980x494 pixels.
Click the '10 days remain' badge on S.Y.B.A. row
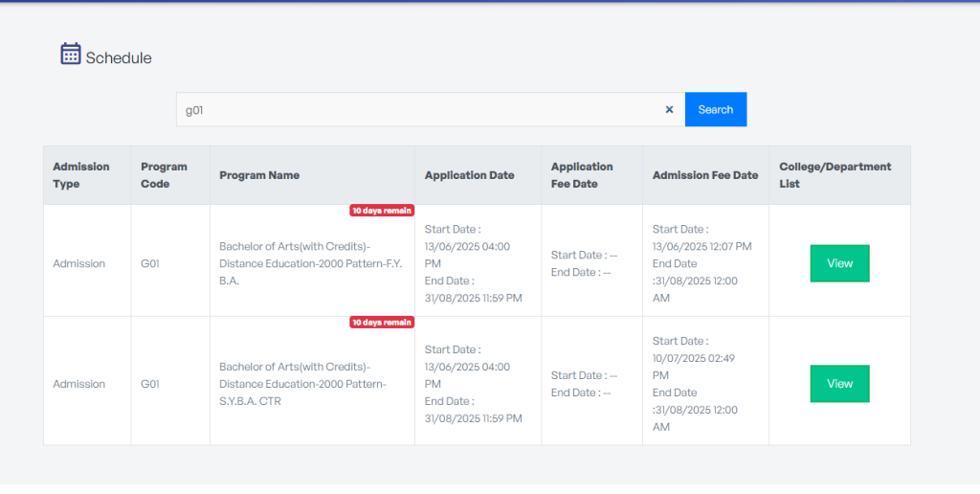(381, 323)
